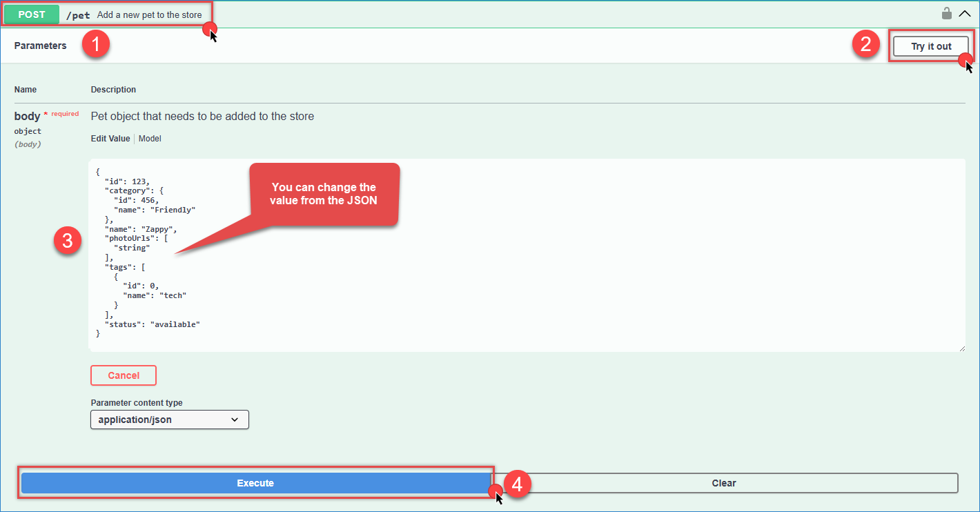Open the Parameter content type dropdown
Screen dimensions: 980x512
(x=170, y=420)
